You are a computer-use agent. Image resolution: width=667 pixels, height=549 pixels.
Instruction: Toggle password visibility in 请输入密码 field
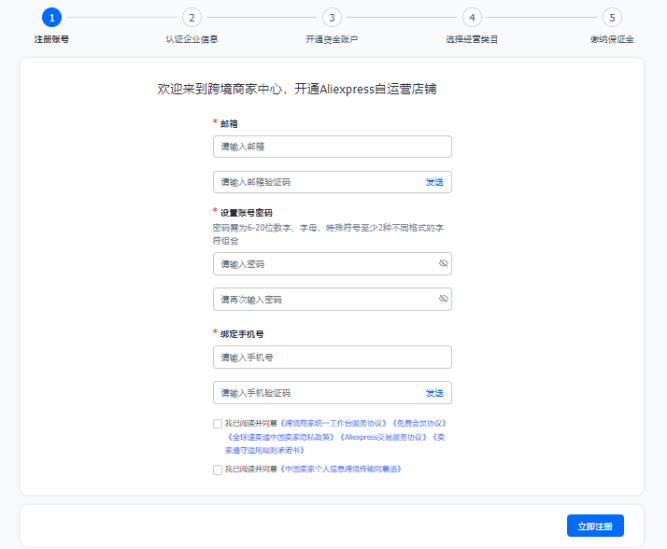pyautogui.click(x=443, y=264)
